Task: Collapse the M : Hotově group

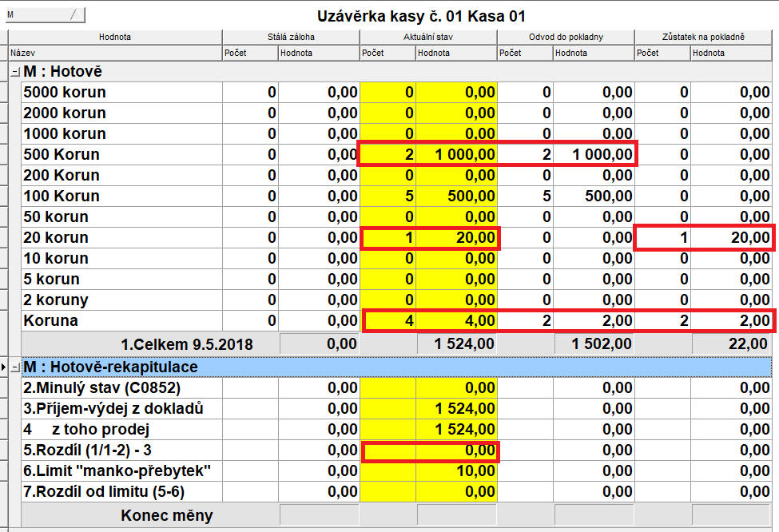Action: (15, 72)
